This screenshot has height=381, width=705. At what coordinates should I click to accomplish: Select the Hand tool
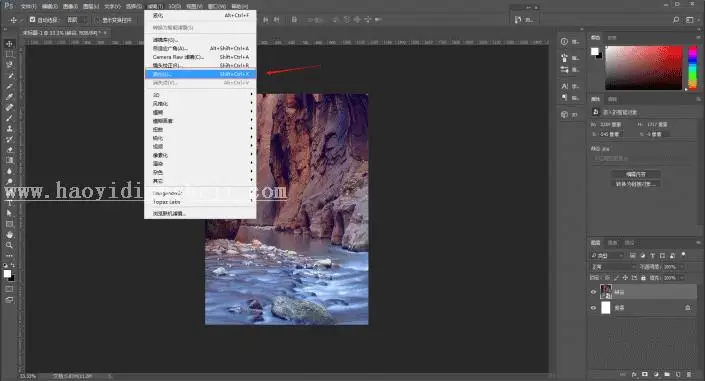click(9, 234)
